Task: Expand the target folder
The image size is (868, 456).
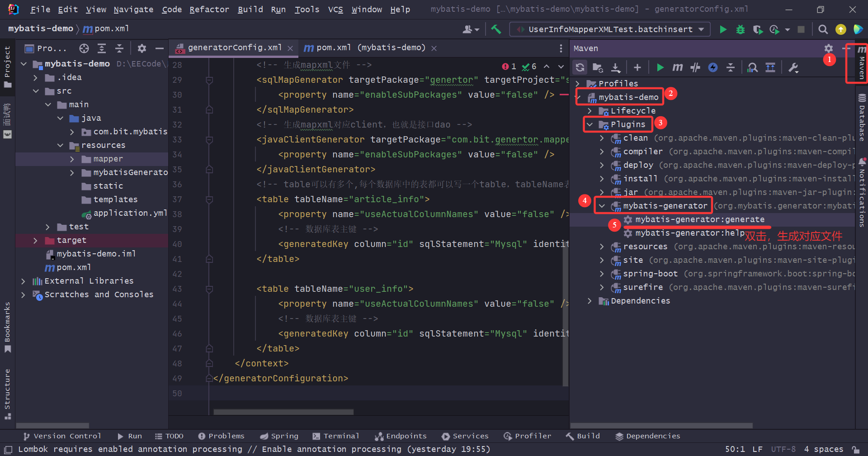Action: coord(35,240)
